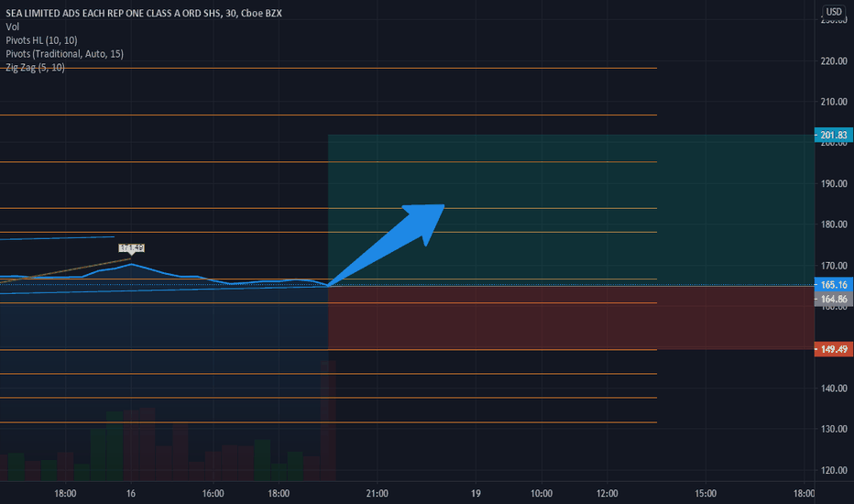This screenshot has height=504, width=854.
Task: Click the 164.86 gray price label
Action: pos(834,299)
